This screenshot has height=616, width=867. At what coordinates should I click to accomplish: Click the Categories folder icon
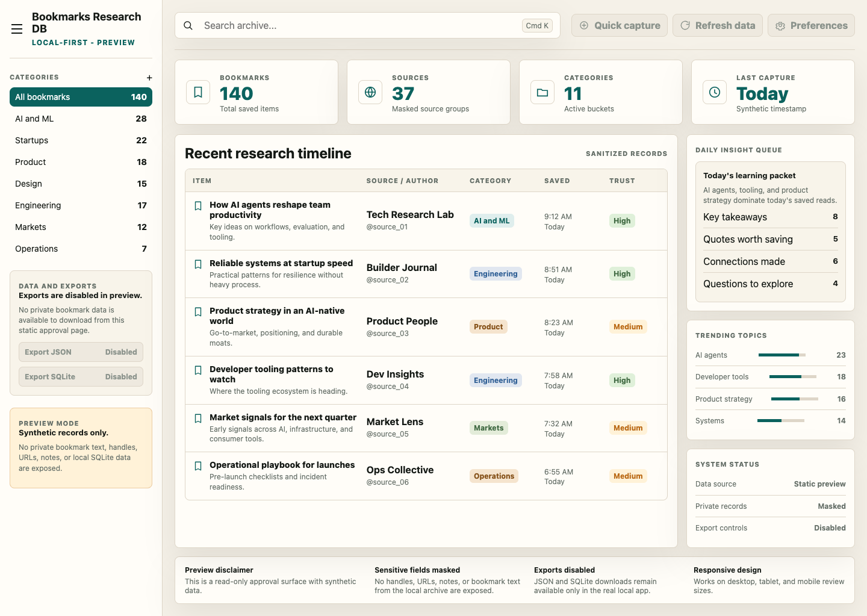[542, 92]
